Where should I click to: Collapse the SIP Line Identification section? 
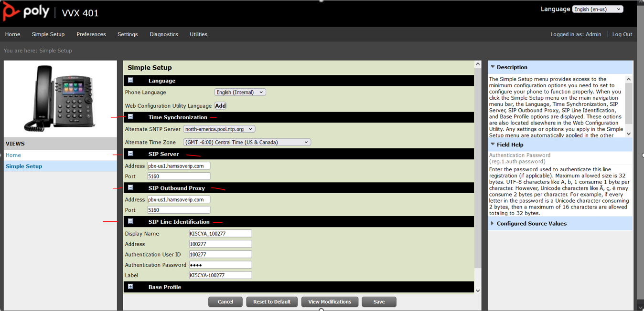(x=130, y=221)
